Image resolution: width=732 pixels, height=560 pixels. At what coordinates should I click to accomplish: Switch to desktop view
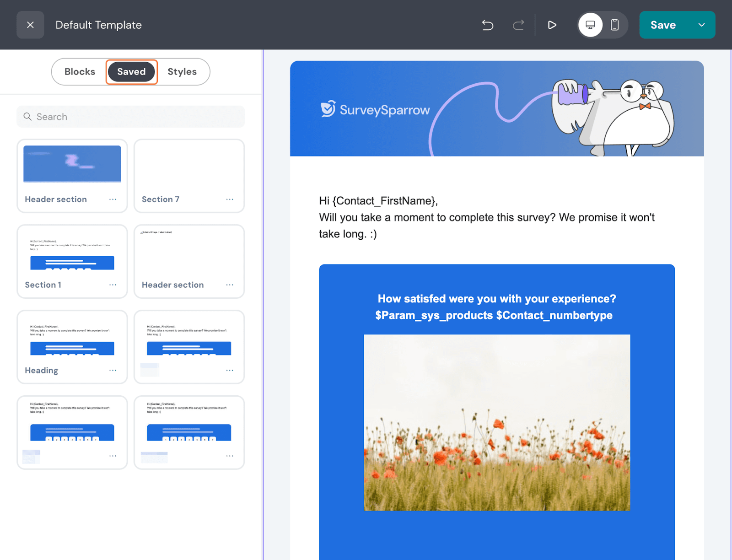click(590, 25)
